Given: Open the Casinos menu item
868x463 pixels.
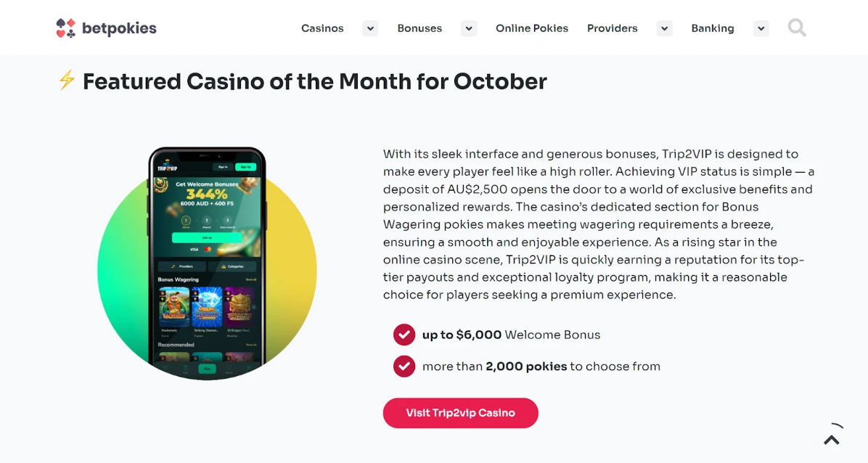Looking at the screenshot, I should click(x=322, y=28).
